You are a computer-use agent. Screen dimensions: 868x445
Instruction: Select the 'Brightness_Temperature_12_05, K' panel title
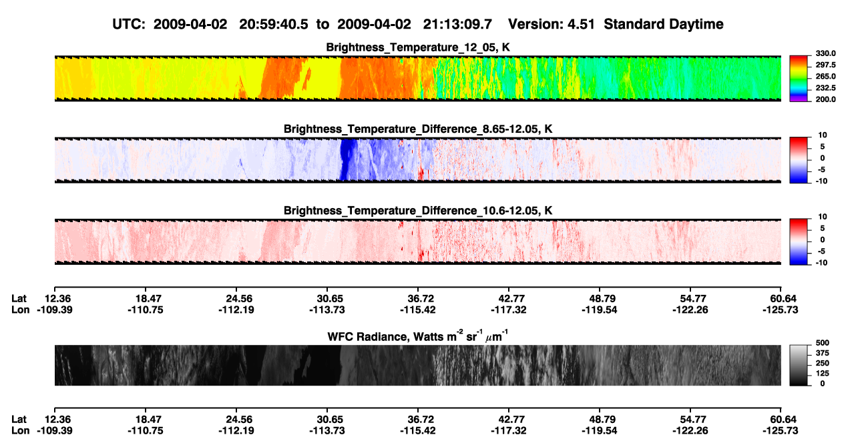point(418,47)
